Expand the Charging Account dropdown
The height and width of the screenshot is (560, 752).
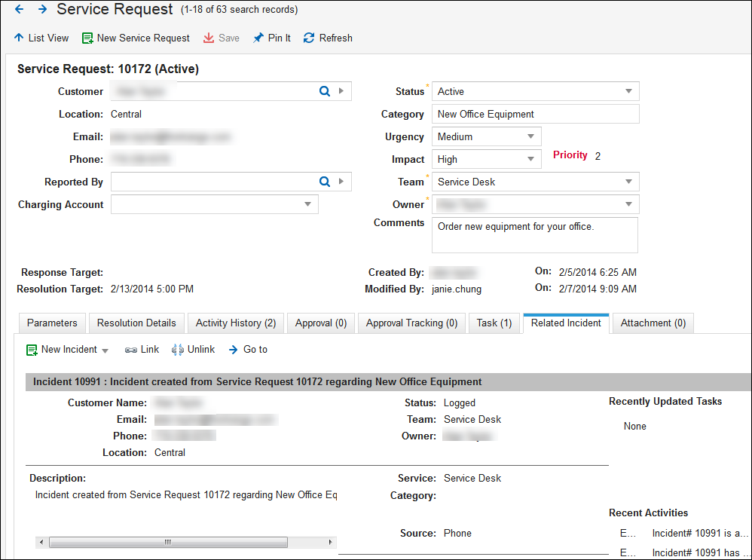(307, 203)
